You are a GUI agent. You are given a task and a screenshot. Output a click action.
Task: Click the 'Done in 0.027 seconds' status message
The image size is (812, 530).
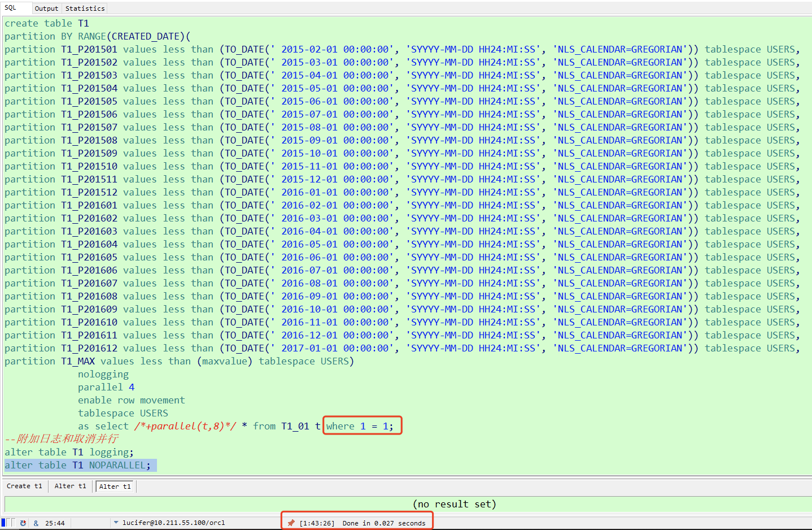click(384, 523)
